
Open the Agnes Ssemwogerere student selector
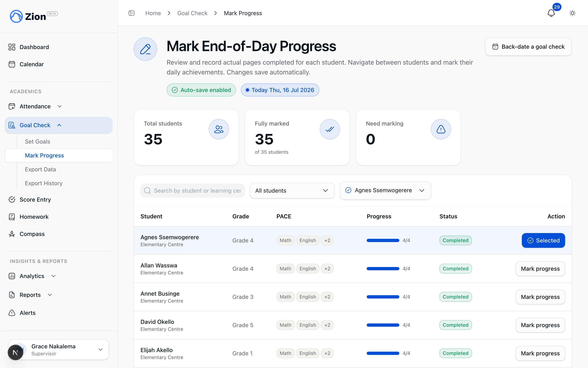(385, 191)
